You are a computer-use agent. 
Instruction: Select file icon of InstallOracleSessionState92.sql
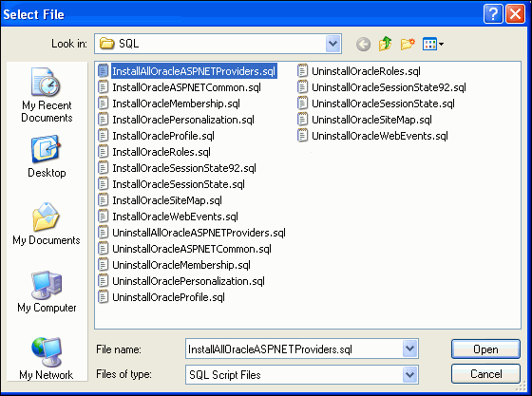pos(103,168)
